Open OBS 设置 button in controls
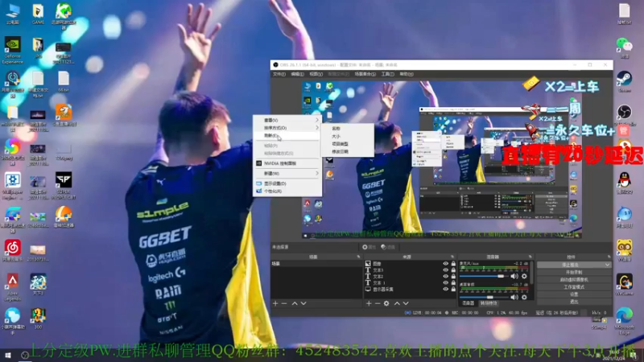644x362 pixels. click(574, 294)
